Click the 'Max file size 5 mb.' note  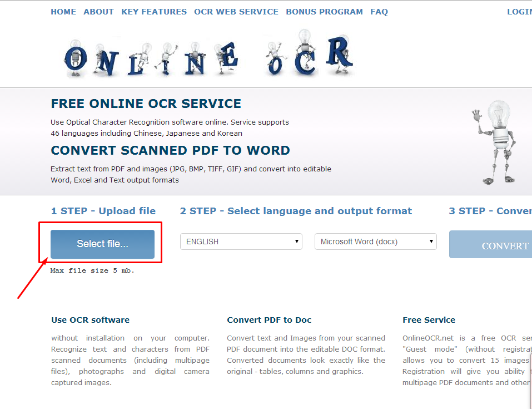[x=92, y=271]
